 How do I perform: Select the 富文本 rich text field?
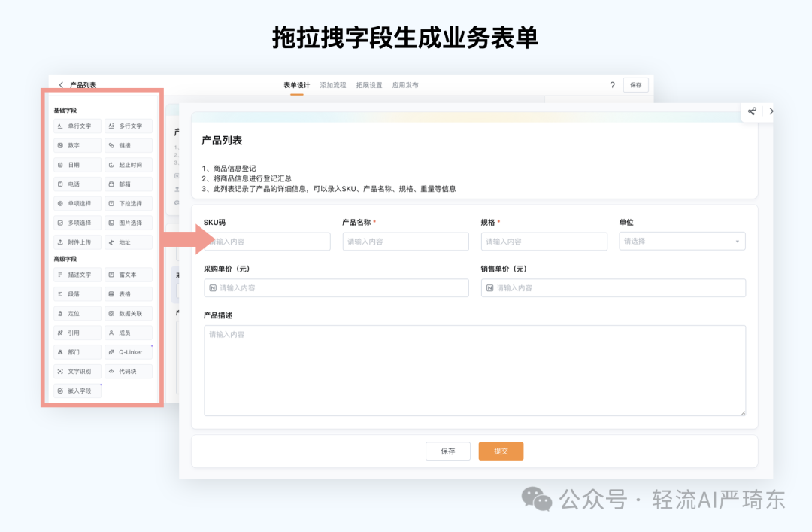click(x=128, y=274)
